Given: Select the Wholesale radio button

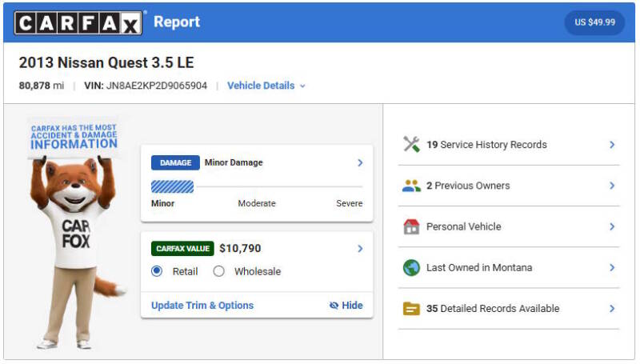Looking at the screenshot, I should tap(218, 271).
